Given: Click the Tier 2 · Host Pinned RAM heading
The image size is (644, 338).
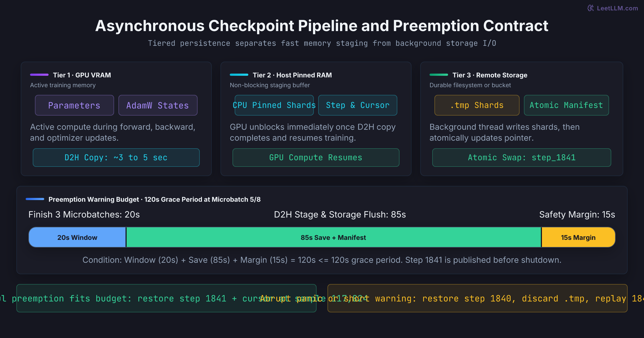Looking at the screenshot, I should 292,75.
